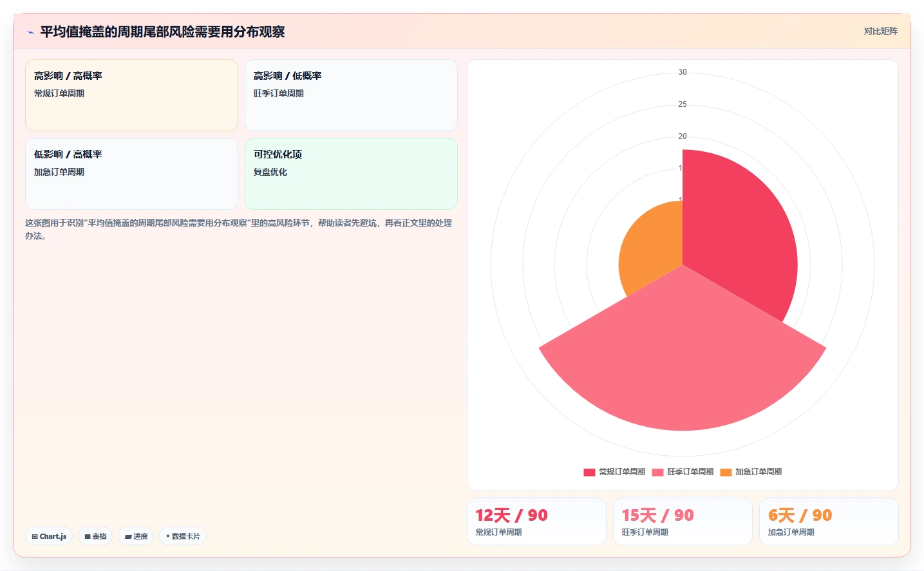Click the 数据卡片 tag chip
This screenshot has height=571, width=924.
(x=183, y=536)
